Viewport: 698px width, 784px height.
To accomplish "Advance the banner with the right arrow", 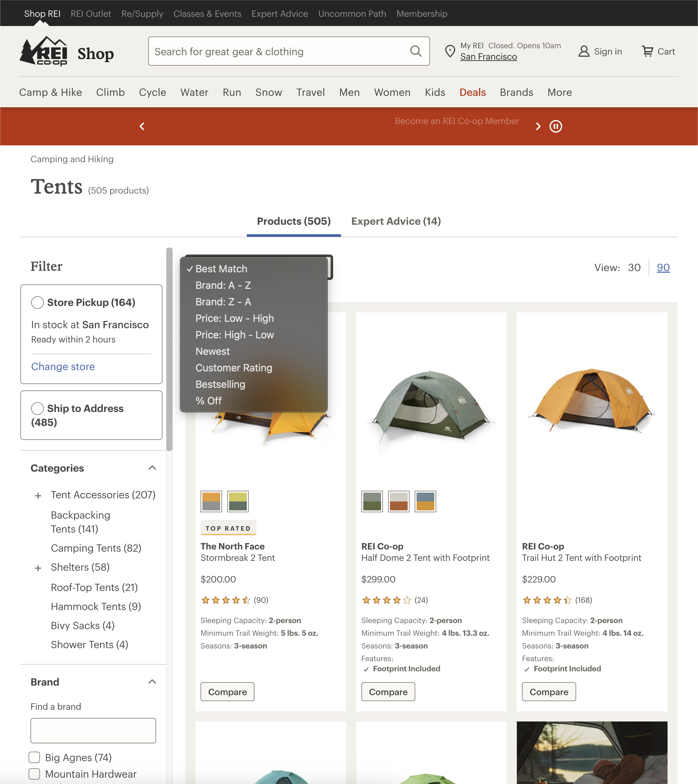I will coord(538,126).
